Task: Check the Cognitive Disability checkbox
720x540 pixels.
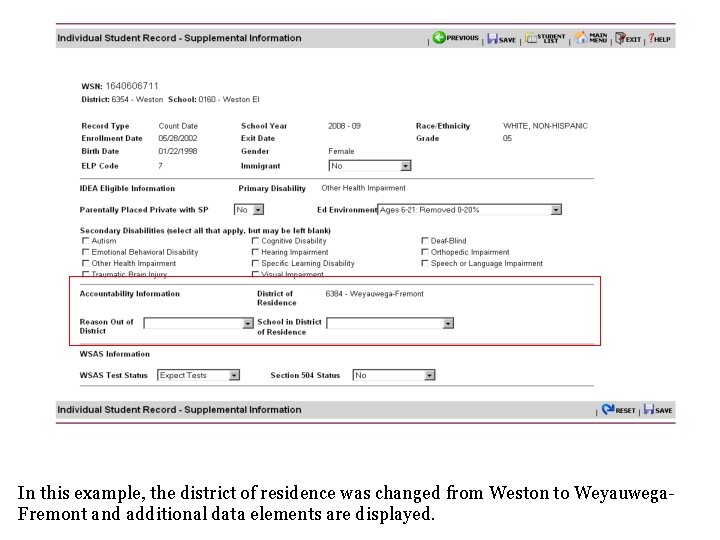Action: point(255,241)
